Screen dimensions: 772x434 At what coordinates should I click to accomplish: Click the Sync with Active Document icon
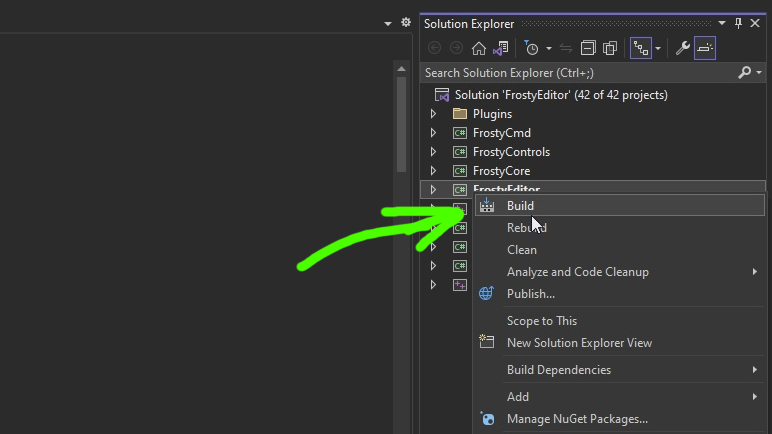pos(566,48)
